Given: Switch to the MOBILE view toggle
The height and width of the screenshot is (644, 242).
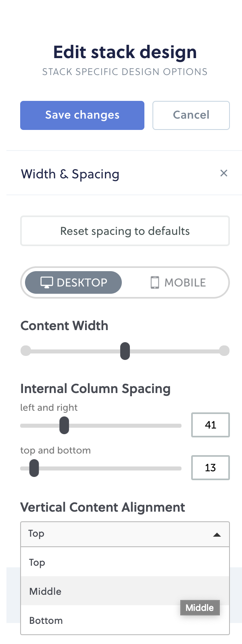Looking at the screenshot, I should [178, 282].
